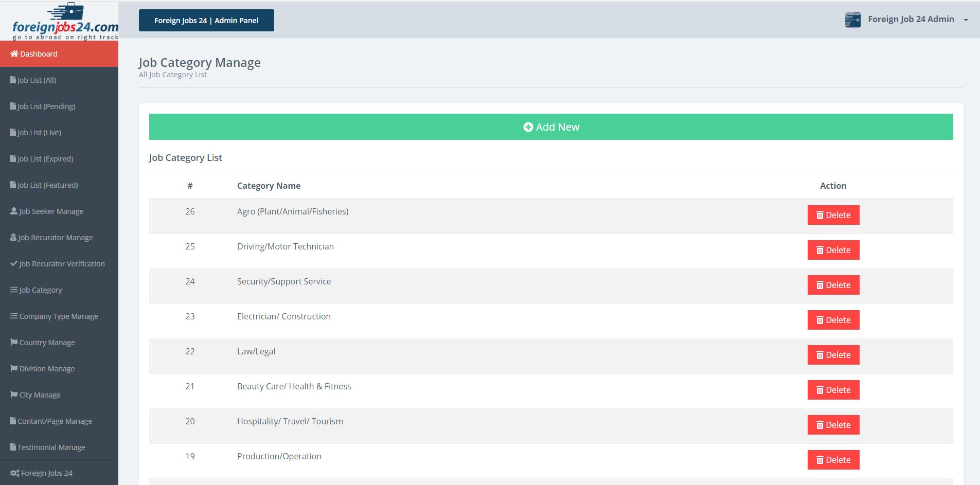Click the flag icon beside Division Manage
The image size is (980, 485).
[x=14, y=368]
